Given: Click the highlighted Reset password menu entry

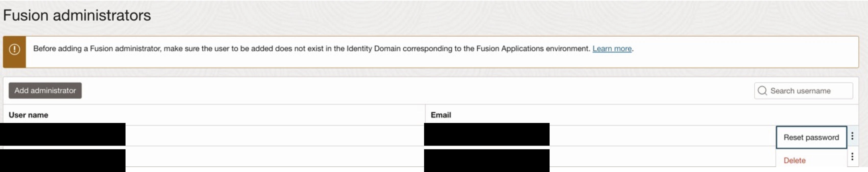Looking at the screenshot, I should coord(812,137).
